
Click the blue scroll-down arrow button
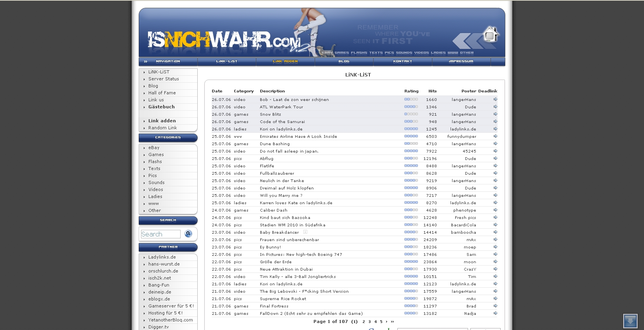(630, 321)
